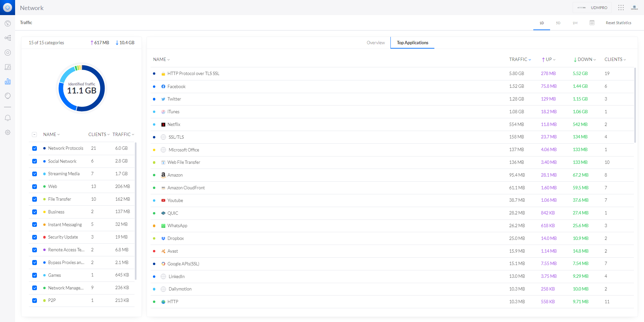Switch to the Overview tab
Viewport: 644px width, 322px height.
(376, 43)
